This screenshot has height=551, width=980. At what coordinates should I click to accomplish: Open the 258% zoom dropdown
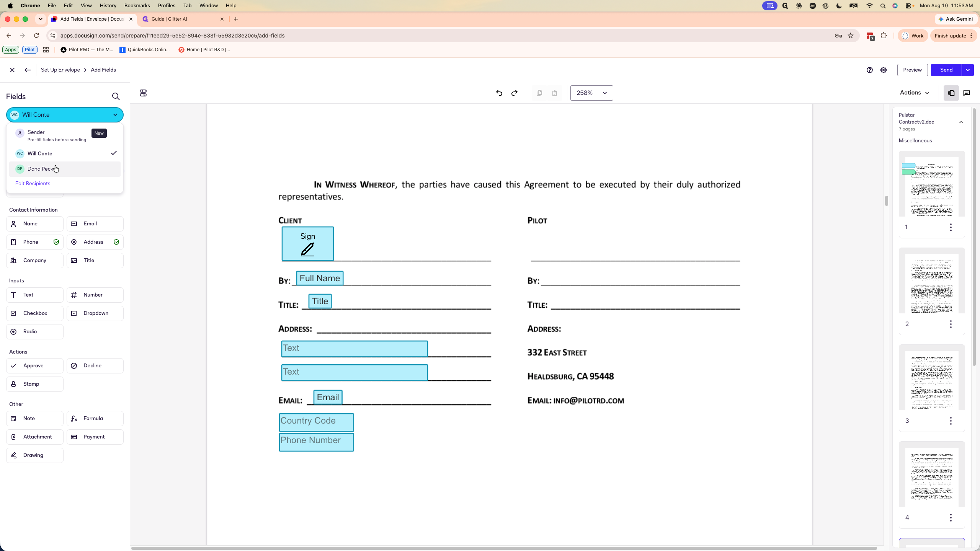[591, 93]
